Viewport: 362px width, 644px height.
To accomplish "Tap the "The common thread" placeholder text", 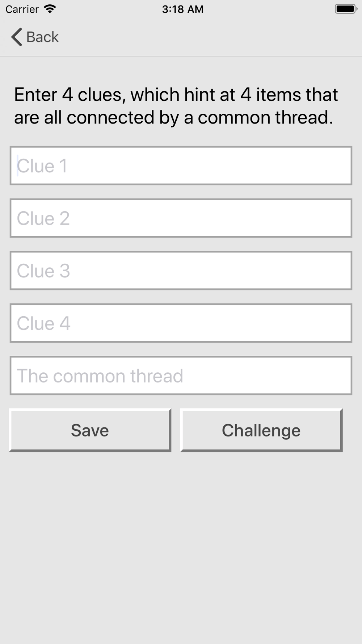I will pos(100,376).
